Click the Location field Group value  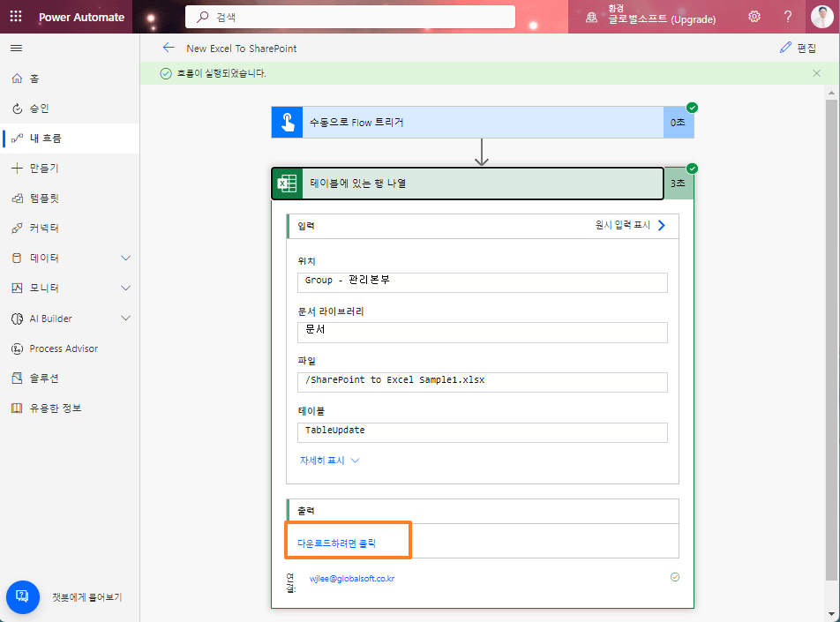(482, 282)
